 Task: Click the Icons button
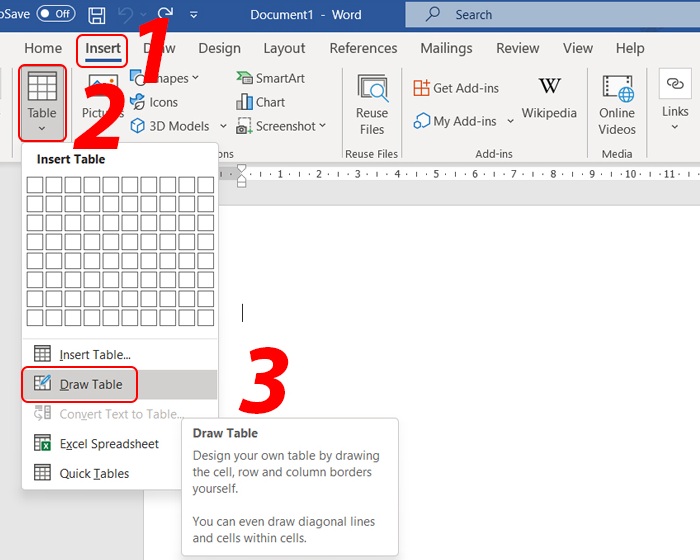(x=154, y=102)
